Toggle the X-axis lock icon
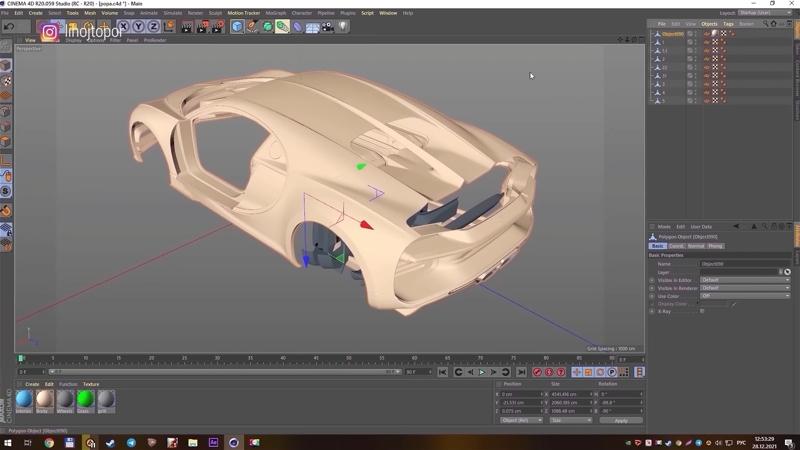Image resolution: width=800 pixels, height=450 pixels. [123, 27]
